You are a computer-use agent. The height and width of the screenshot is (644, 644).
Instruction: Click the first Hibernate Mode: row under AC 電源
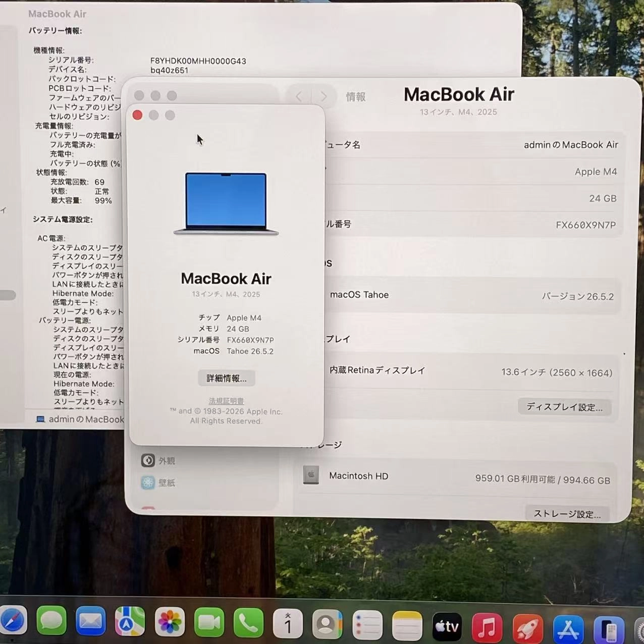83,293
